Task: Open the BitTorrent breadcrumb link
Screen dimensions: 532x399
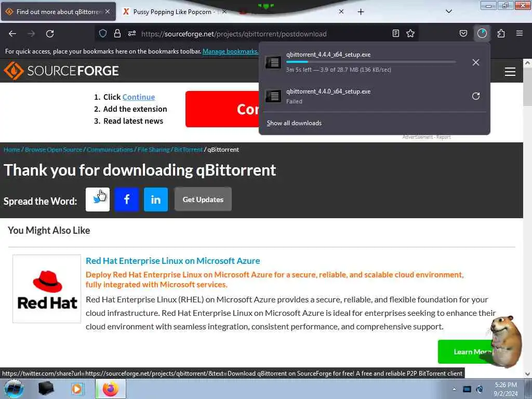Action: click(188, 150)
